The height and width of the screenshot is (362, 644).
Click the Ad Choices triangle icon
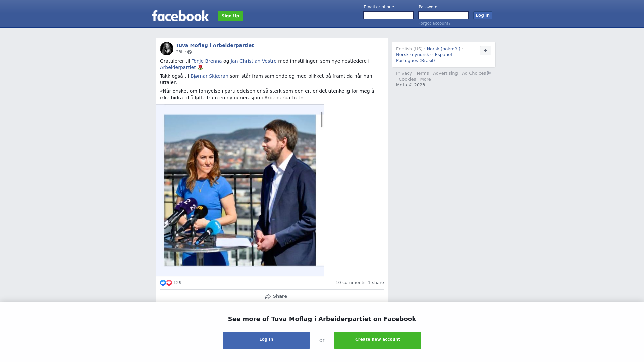click(x=489, y=73)
